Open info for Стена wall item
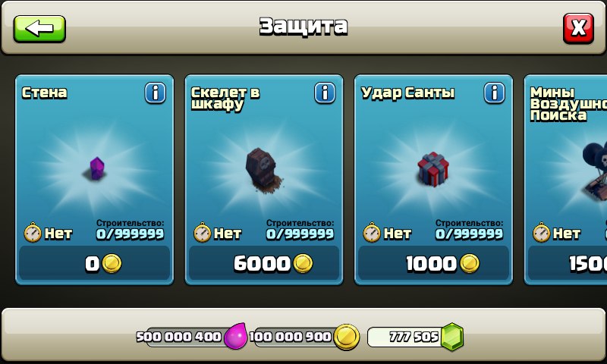The width and height of the screenshot is (607, 364). pos(156,93)
